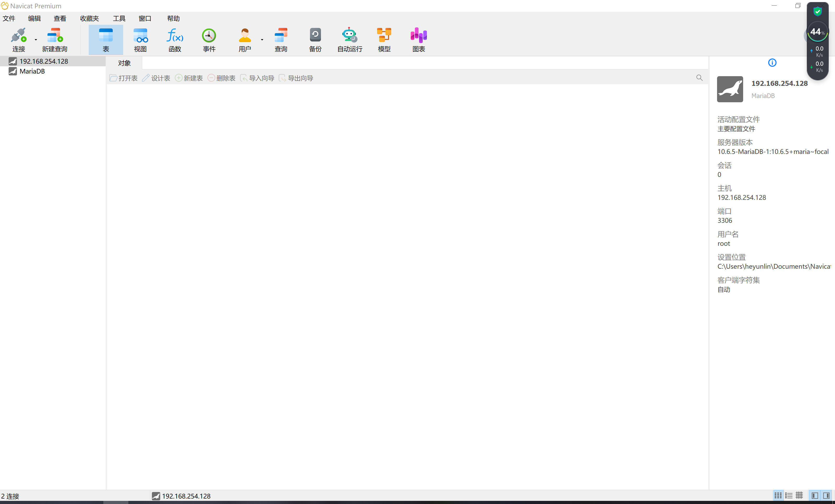
Task: Open the 工具 menu
Action: 119,19
